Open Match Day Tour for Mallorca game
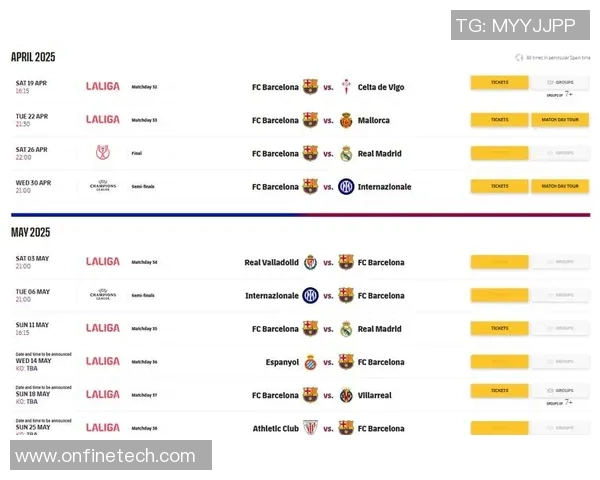The image size is (600, 480). coord(559,120)
